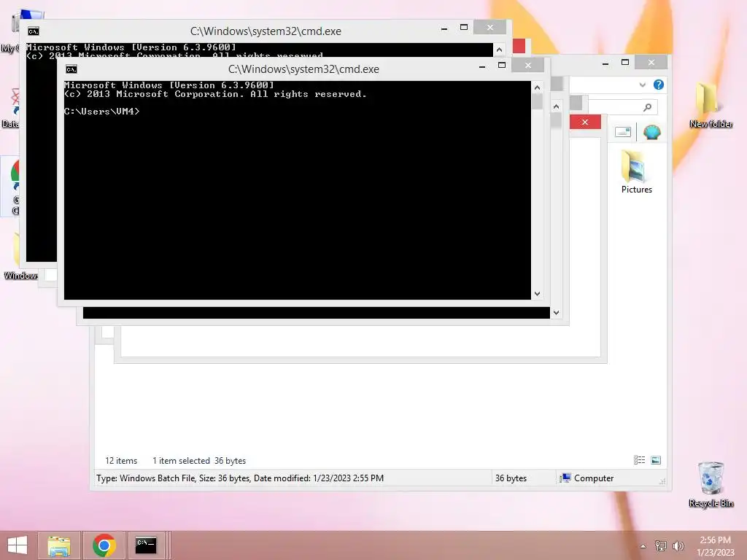
Task: Focus the Explorer search box
Action: coord(623,108)
